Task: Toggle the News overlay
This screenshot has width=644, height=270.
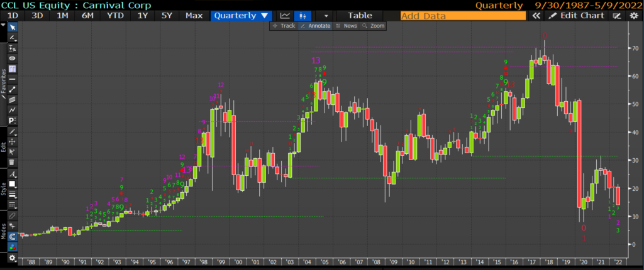Action: pos(347,26)
